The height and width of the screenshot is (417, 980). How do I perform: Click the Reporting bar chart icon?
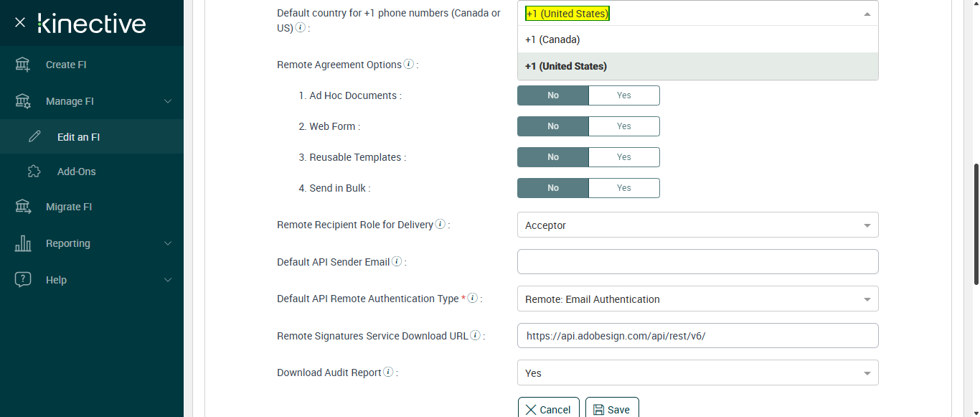23,243
